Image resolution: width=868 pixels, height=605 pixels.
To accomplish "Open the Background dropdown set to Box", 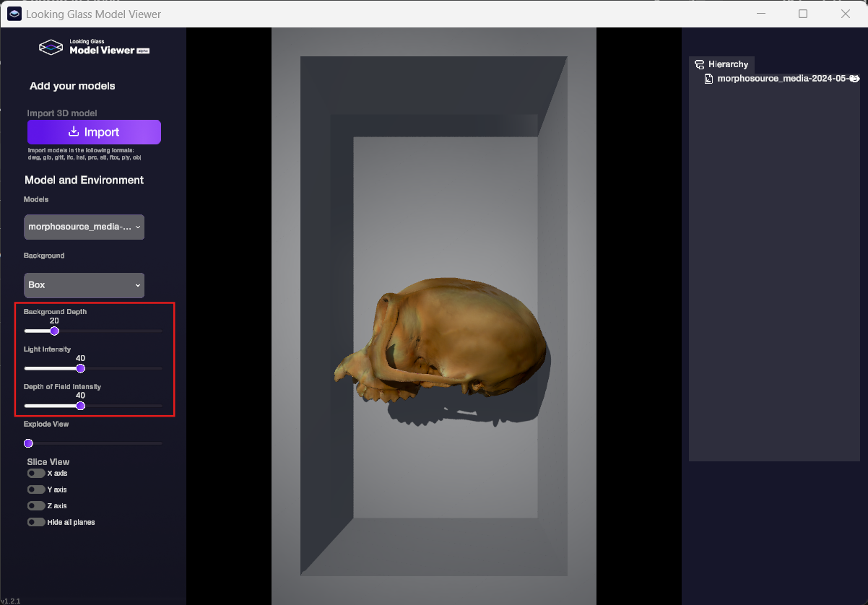I will click(84, 285).
